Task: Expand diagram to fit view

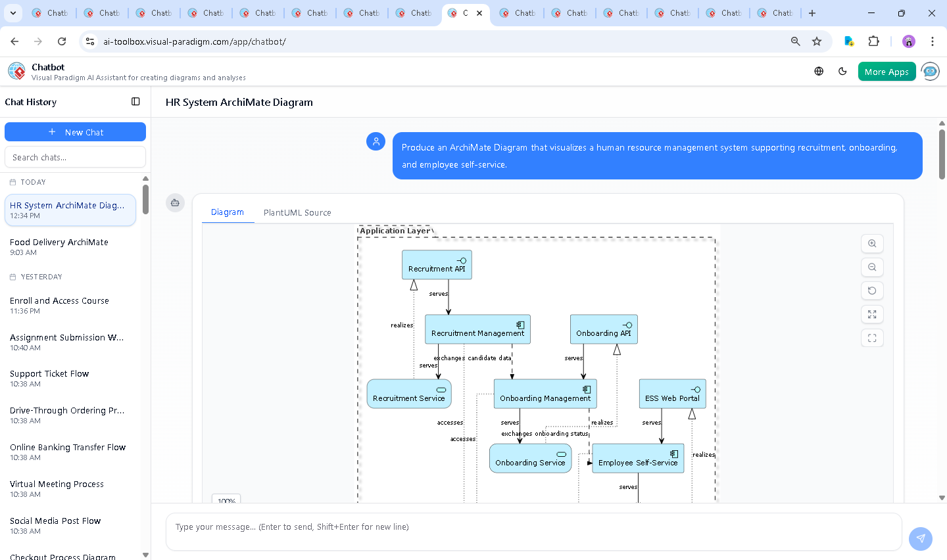Action: click(872, 315)
